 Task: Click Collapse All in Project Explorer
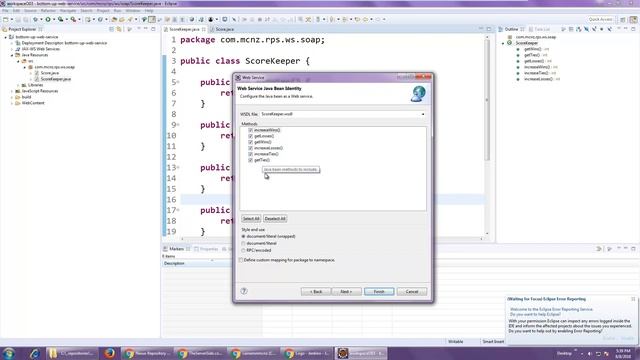pyautogui.click(x=111, y=29)
